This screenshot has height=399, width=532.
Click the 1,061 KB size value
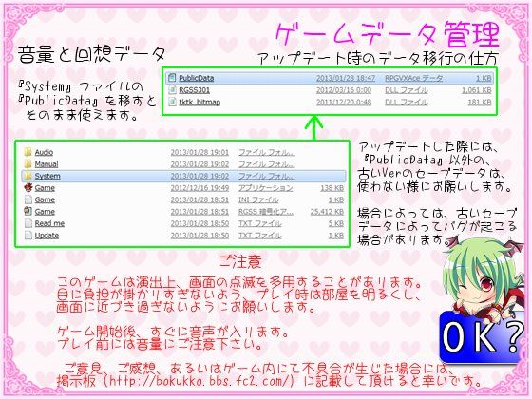tap(476, 90)
